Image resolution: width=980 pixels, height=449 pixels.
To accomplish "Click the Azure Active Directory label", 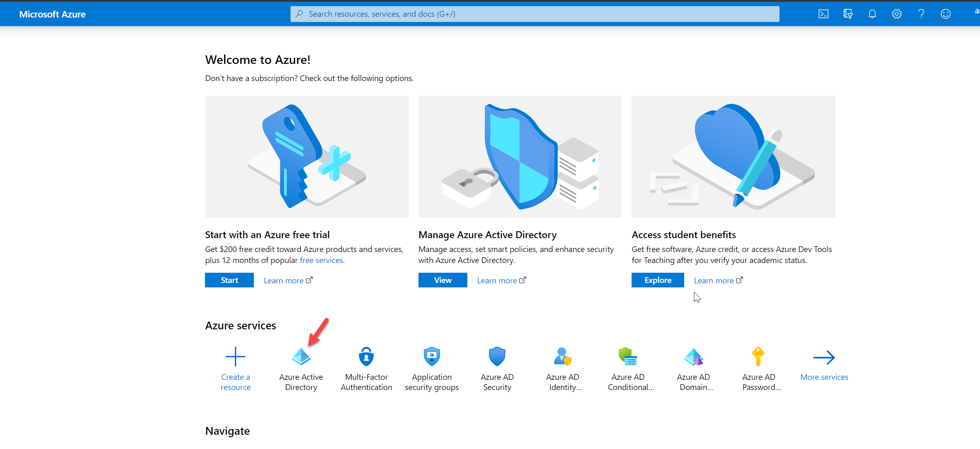I will pyautogui.click(x=301, y=382).
